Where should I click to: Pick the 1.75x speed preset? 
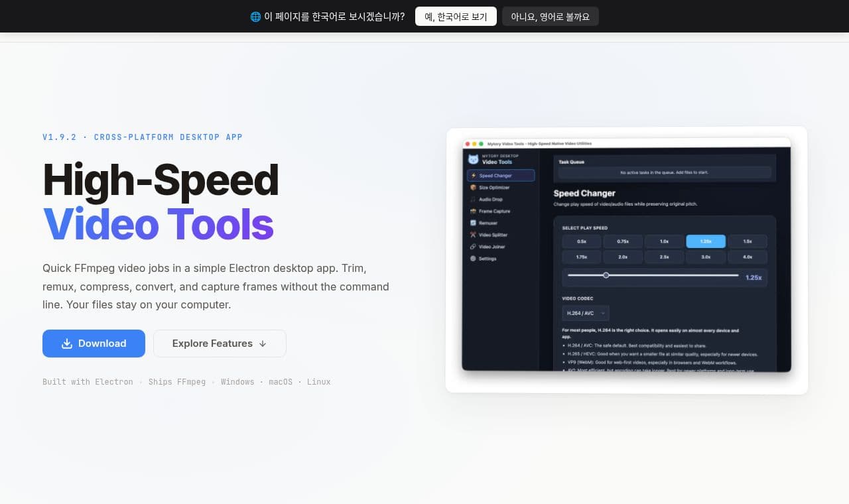(x=582, y=257)
